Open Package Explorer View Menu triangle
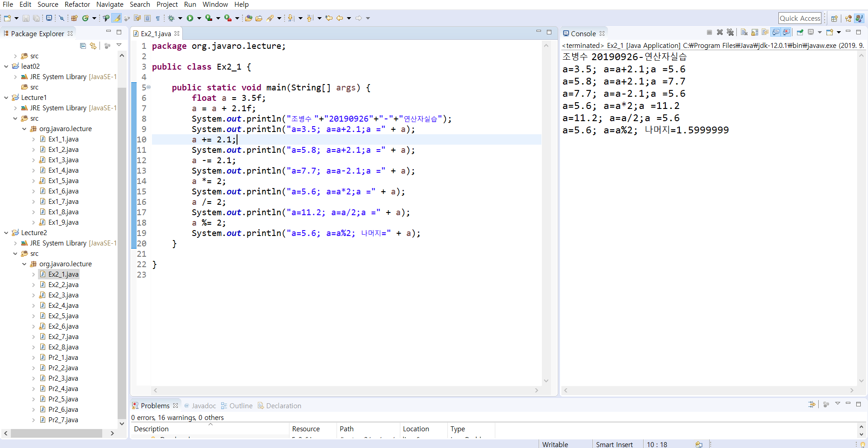Viewport: 868px width, 448px height. click(x=119, y=45)
